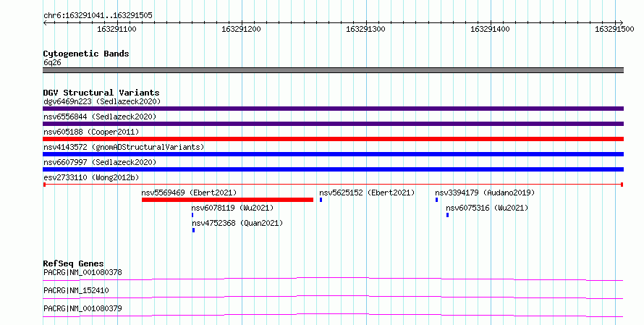Click the blue bar under nsv4143572
The height and width of the screenshot is (325, 644).
[333, 154]
